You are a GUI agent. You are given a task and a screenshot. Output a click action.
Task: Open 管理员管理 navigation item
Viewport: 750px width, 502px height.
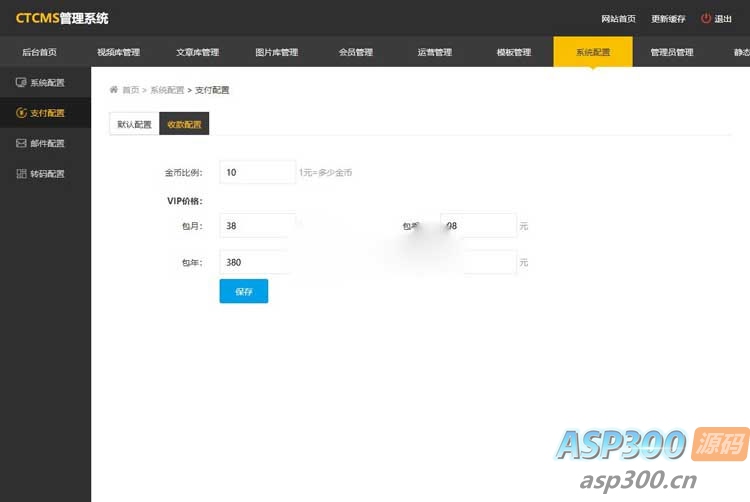pos(671,52)
